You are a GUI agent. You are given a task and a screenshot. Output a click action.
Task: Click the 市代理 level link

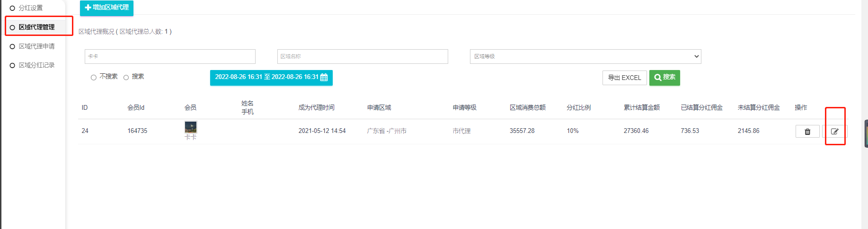pyautogui.click(x=461, y=131)
